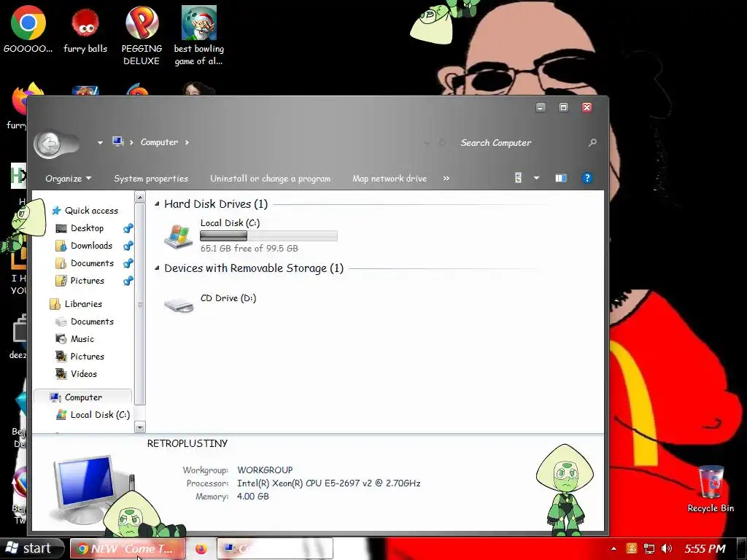Viewport: 747px width, 560px height.
Task: Open the Recycle Bin
Action: pos(711,489)
